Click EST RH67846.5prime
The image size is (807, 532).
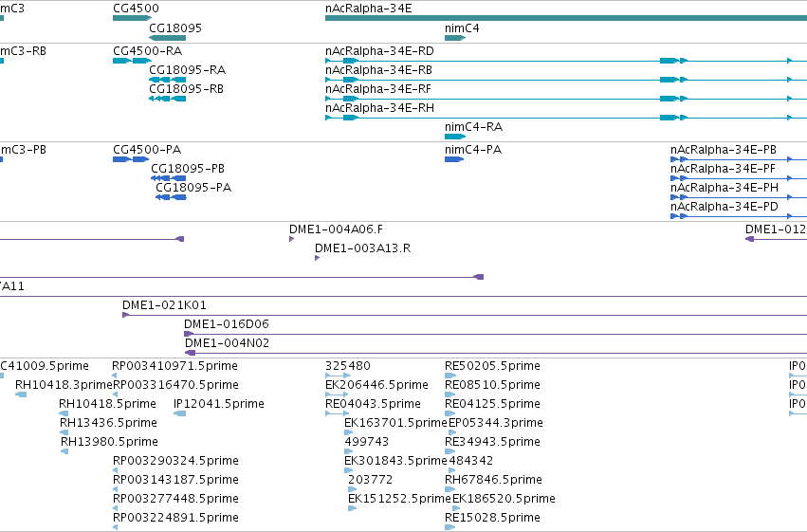[x=450, y=490]
